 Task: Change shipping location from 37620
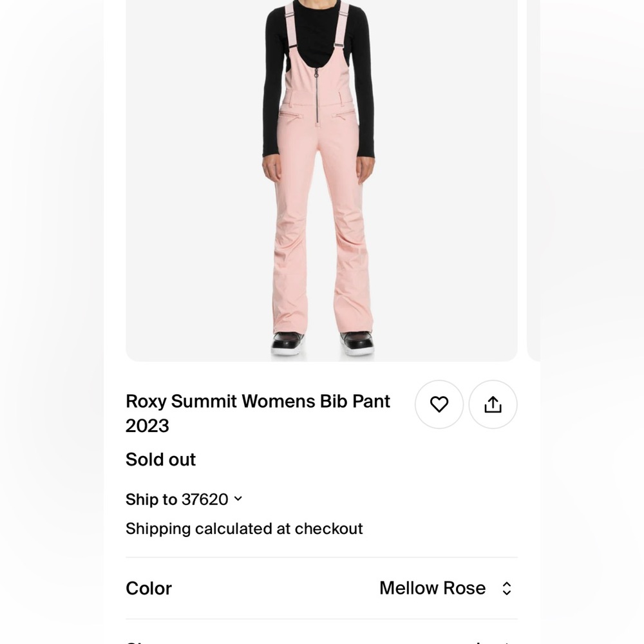point(184,499)
